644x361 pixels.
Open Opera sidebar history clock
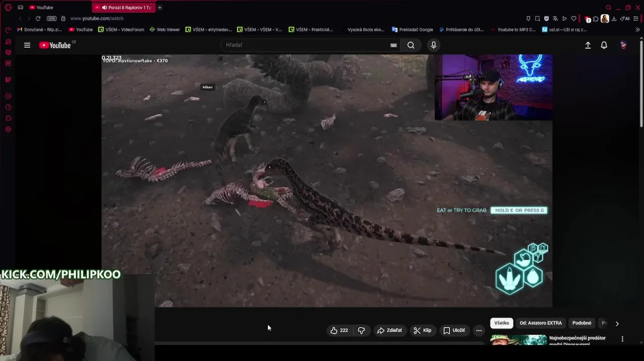(8, 107)
